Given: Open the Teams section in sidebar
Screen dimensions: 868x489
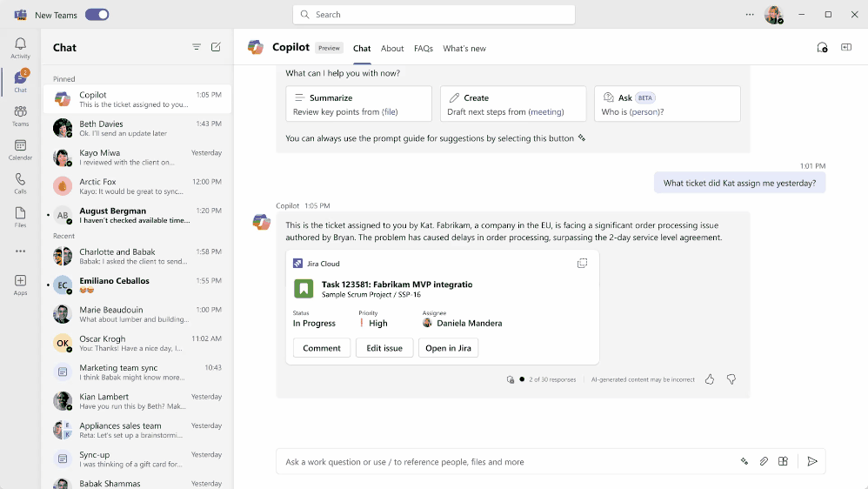Looking at the screenshot, I should 21,116.
